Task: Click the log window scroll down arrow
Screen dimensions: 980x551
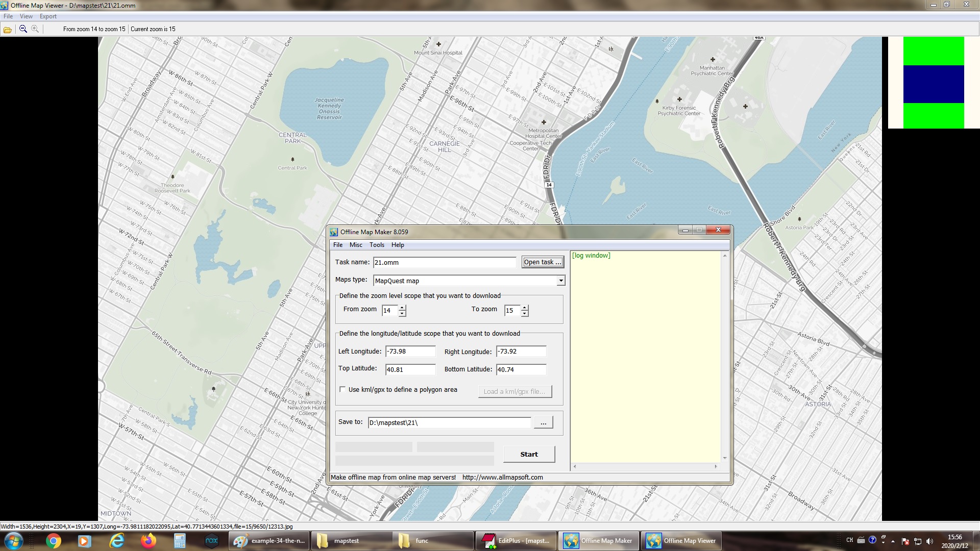Action: (x=725, y=458)
